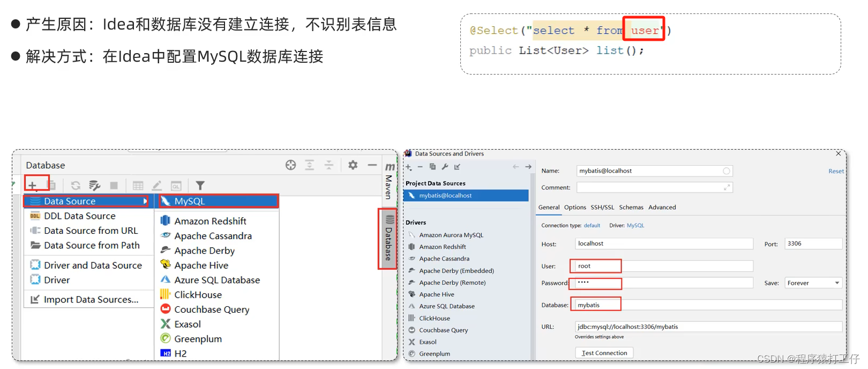The image size is (868, 369).
Task: Open the Maven side tool window
Action: (389, 181)
